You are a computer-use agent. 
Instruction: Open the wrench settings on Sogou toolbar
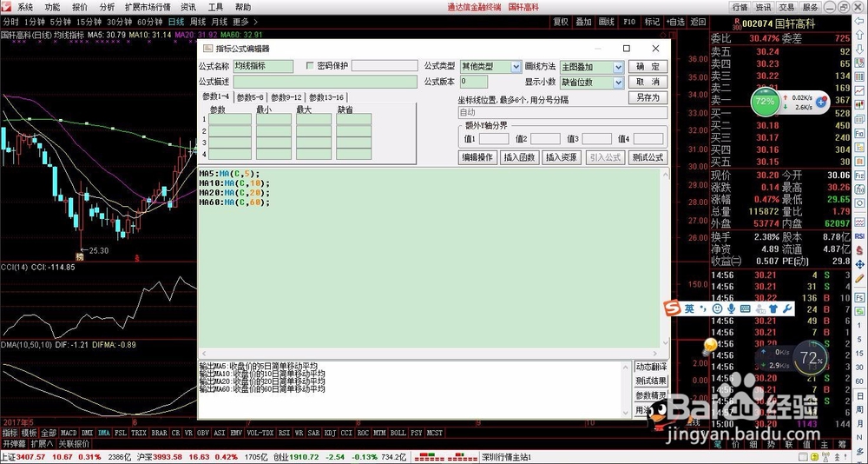coord(787,308)
